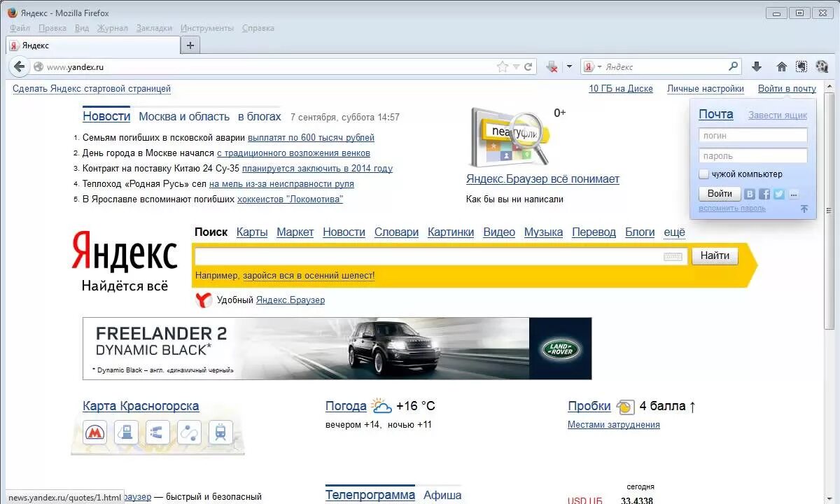840x504 pixels.
Task: Click Завести ящик link
Action: tap(778, 115)
